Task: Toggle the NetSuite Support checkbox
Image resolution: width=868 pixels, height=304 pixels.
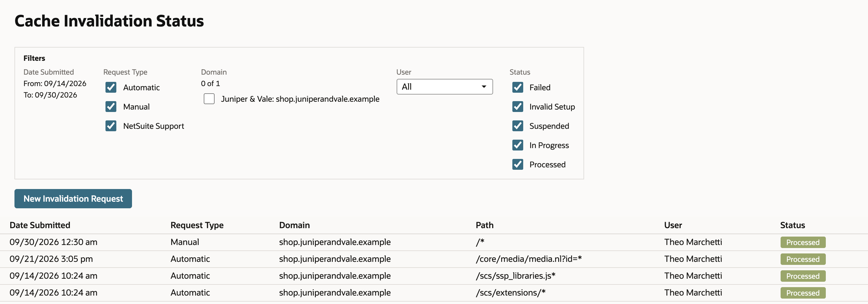Action: (x=111, y=126)
